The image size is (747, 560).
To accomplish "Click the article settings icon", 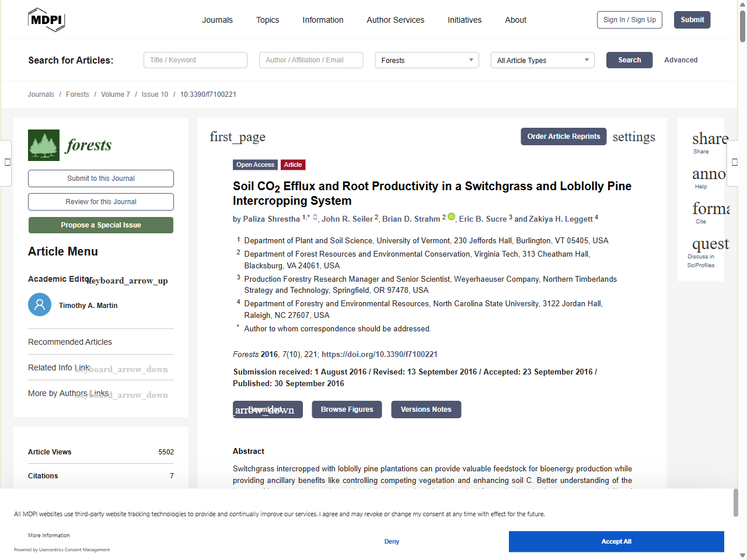I will tap(634, 137).
